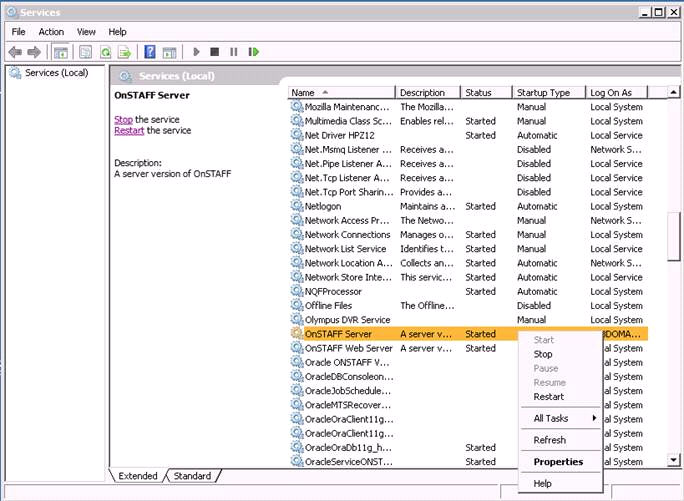Expand All Tasks submenu in context menu
Image resolution: width=684 pixels, height=501 pixels.
tap(561, 418)
